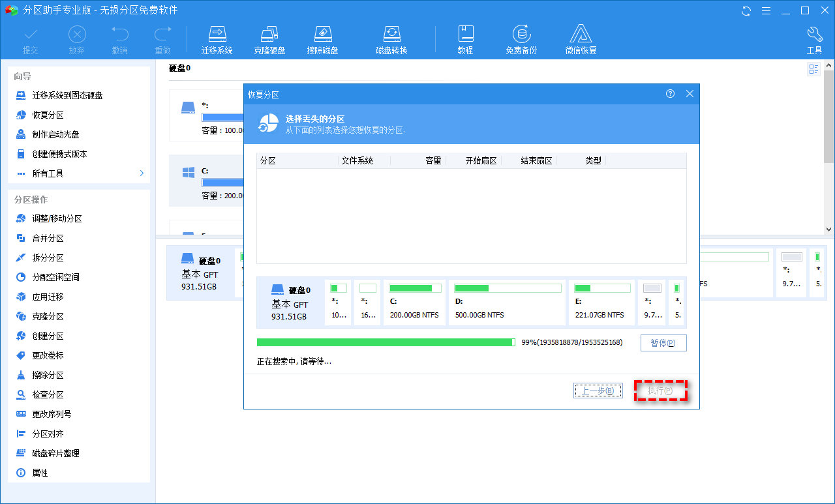Click the help question mark in the dialog
This screenshot has height=504, width=835.
[x=670, y=94]
